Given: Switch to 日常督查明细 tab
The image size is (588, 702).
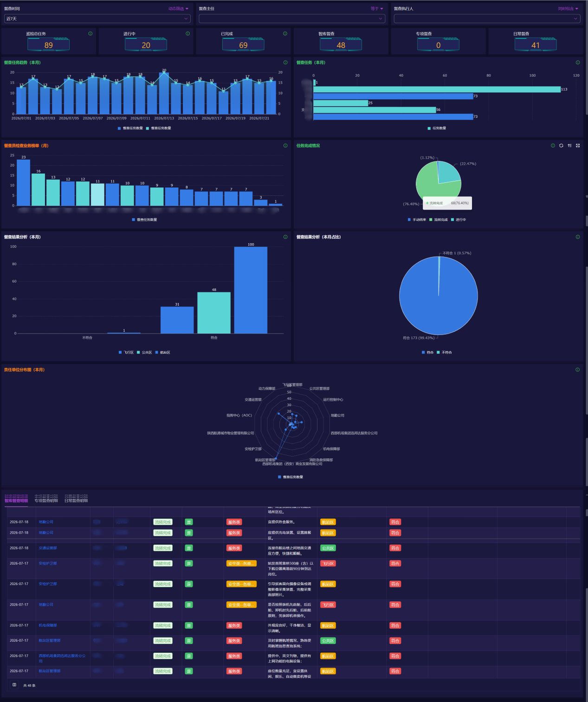Looking at the screenshot, I should [x=76, y=501].
